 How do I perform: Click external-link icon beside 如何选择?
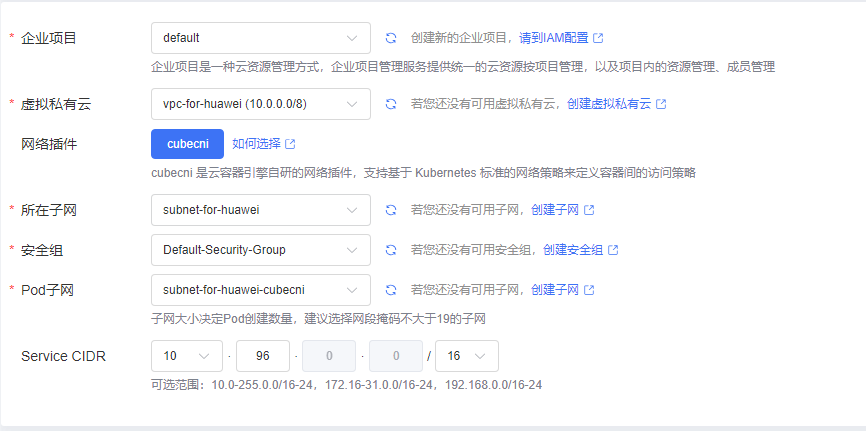click(x=290, y=144)
